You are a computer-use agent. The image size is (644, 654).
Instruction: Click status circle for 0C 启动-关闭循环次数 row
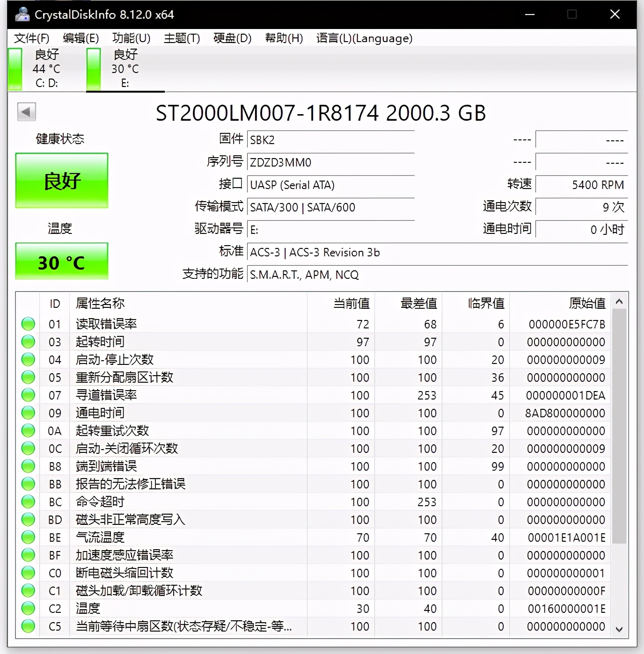tap(28, 448)
